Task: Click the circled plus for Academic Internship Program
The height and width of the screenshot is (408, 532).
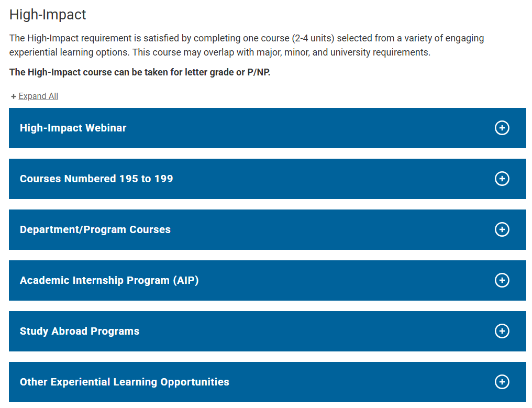Action: 502,280
